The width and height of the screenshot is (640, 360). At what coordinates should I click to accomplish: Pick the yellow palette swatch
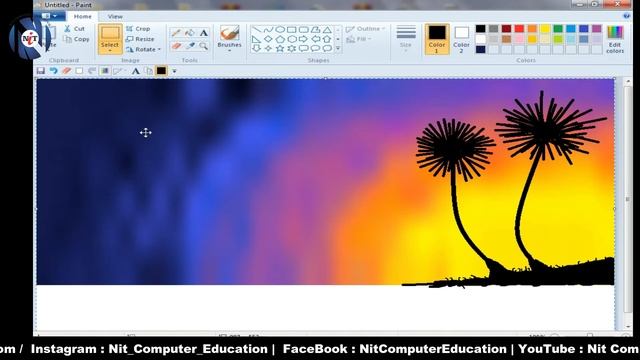(545, 29)
